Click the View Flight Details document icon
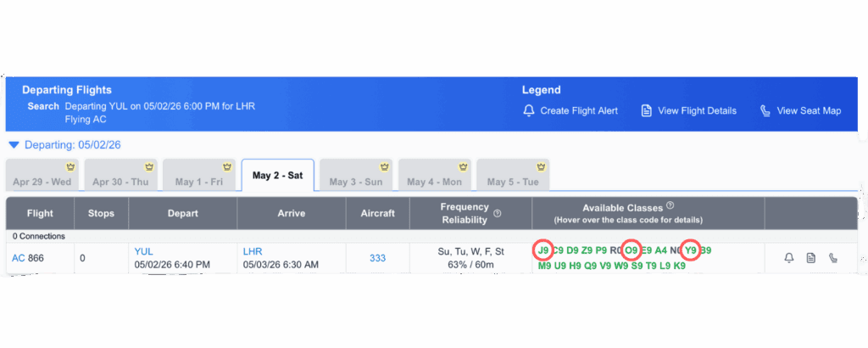This screenshot has height=348, width=868. pyautogui.click(x=646, y=110)
